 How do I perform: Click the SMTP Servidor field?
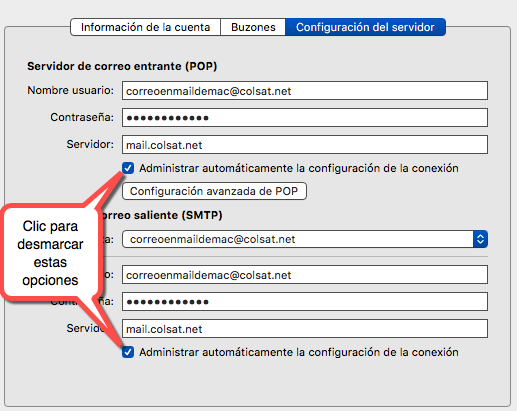(x=305, y=329)
